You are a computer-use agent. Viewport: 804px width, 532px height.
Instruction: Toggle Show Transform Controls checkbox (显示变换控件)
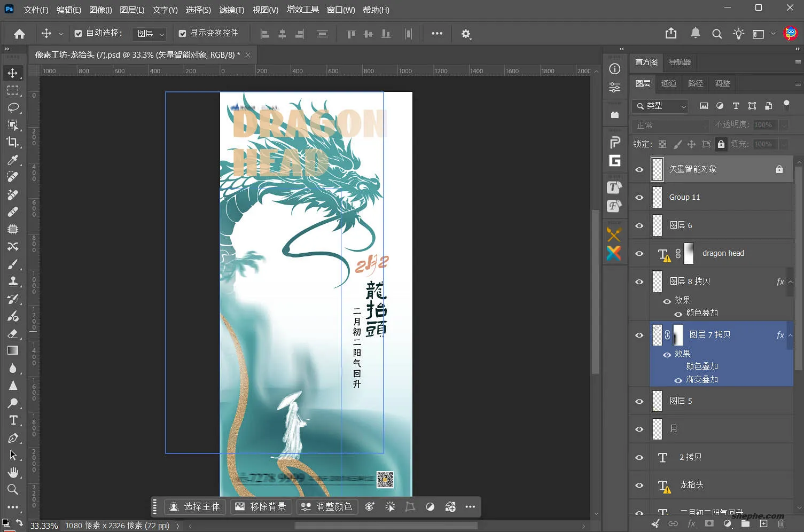point(182,34)
